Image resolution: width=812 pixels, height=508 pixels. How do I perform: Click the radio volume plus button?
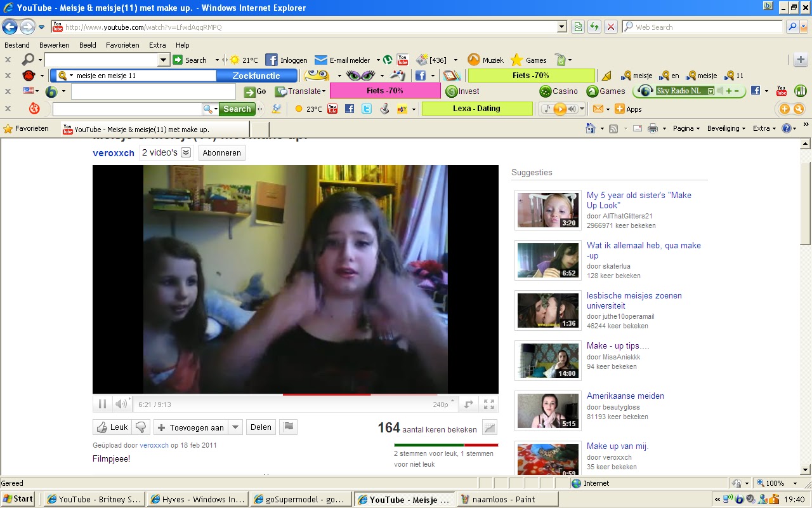pyautogui.click(x=728, y=91)
